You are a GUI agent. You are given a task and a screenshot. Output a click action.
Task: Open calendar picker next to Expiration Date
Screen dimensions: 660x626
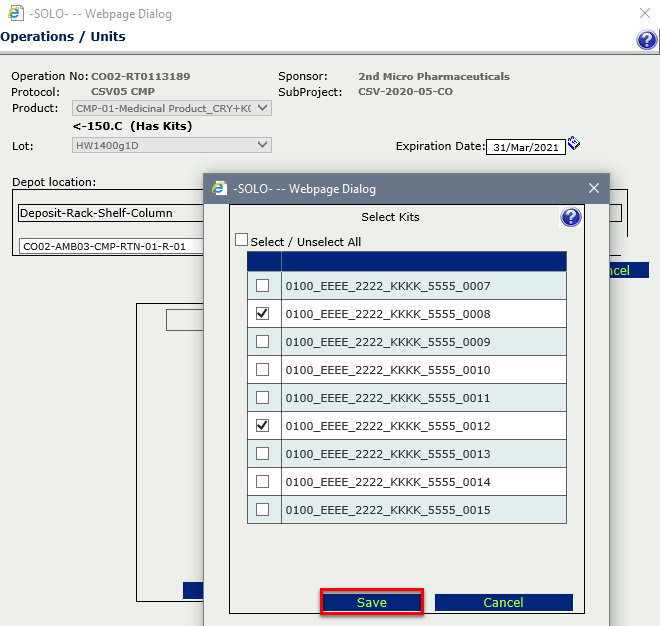[573, 144]
